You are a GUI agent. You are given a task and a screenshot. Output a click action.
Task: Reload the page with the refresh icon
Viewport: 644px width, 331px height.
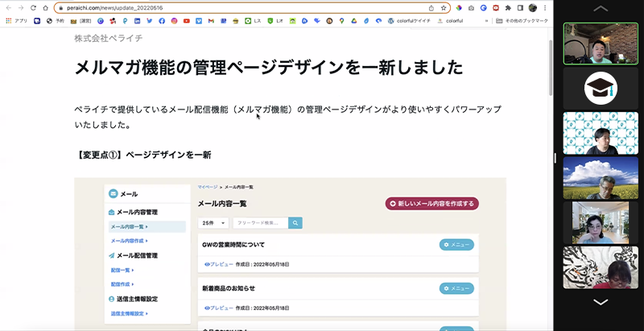(33, 7)
